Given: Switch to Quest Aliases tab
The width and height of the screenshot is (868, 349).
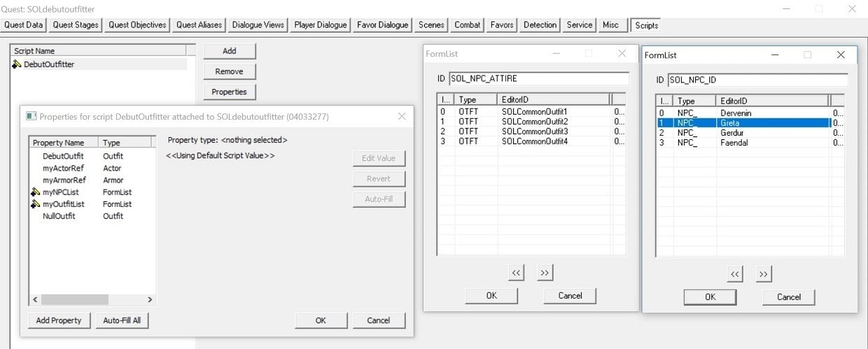Looking at the screenshot, I should click(x=199, y=25).
